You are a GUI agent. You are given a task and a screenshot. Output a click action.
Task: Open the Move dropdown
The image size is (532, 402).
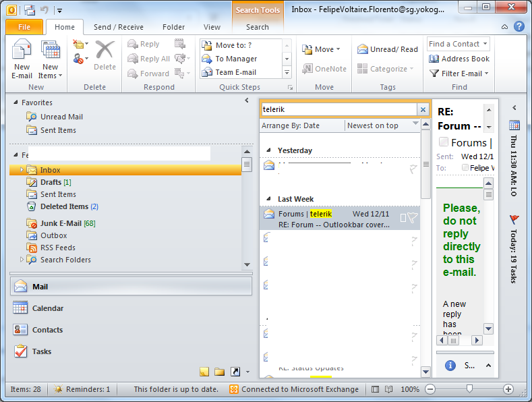click(321, 49)
